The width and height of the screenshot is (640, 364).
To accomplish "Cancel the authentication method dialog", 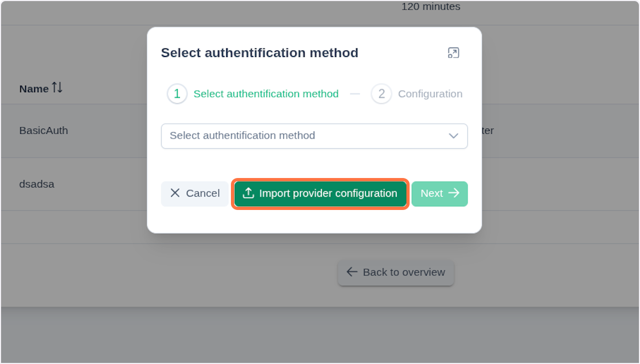I will [x=195, y=193].
